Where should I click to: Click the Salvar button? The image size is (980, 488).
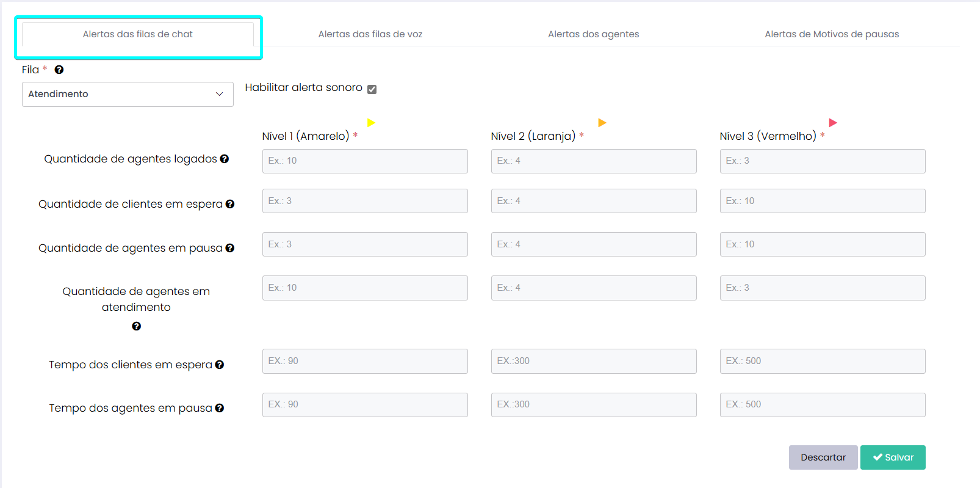(x=893, y=457)
